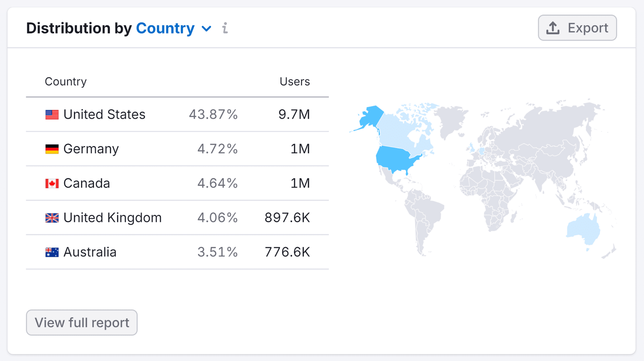Click Germany's 1M users value

[300, 149]
